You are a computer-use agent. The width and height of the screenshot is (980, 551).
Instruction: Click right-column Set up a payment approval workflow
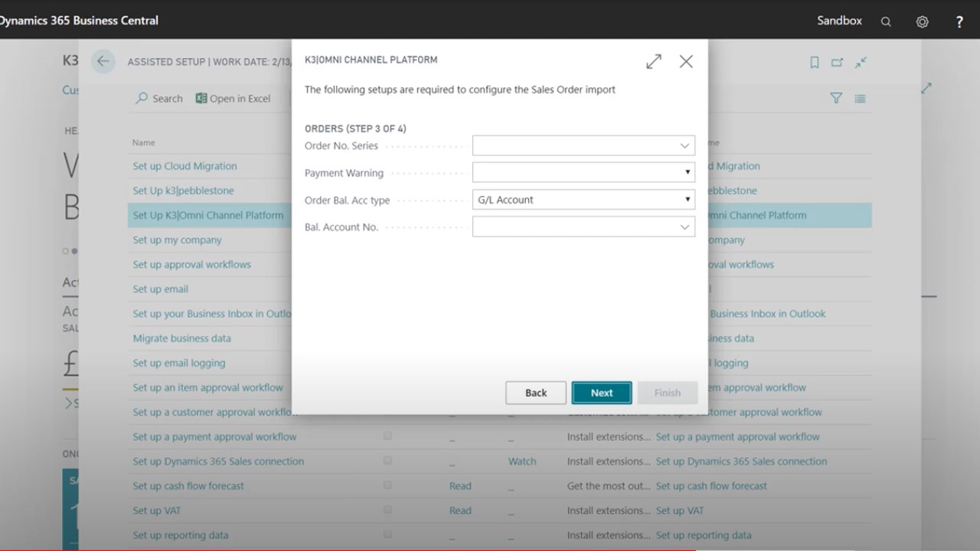[x=738, y=436]
